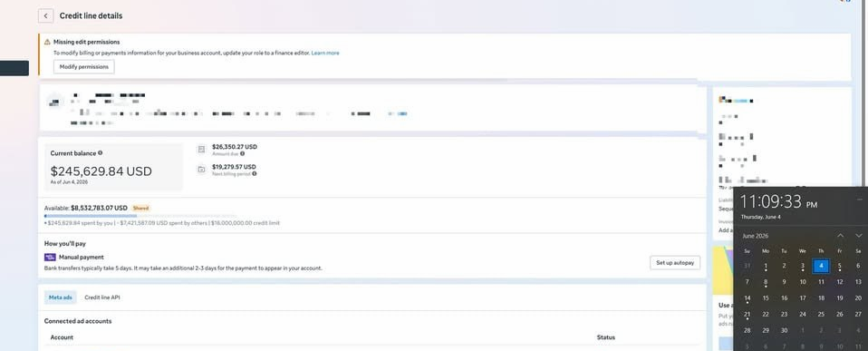868x351 pixels.
Task: Click the Shared badge next to available credit
Action: (x=140, y=208)
